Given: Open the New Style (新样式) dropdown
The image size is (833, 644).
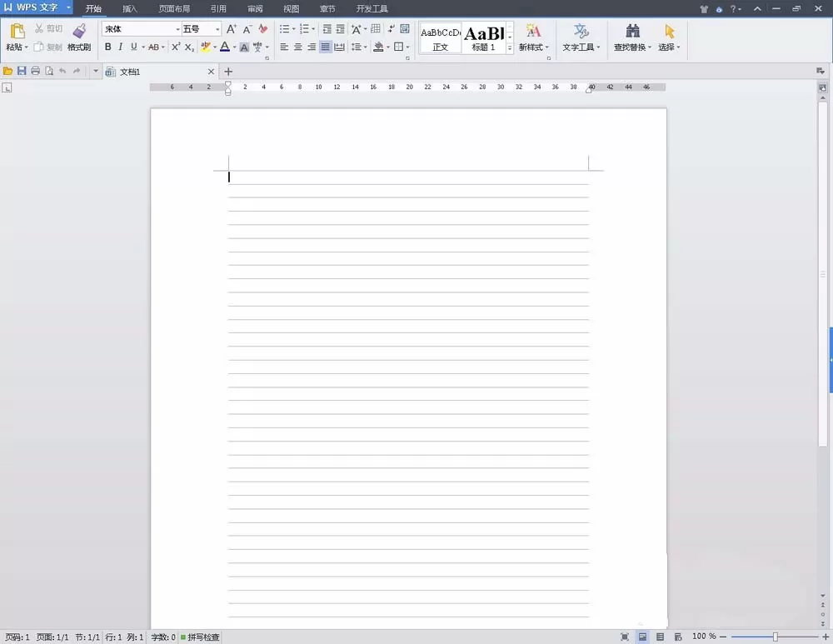Looking at the screenshot, I should [x=533, y=37].
